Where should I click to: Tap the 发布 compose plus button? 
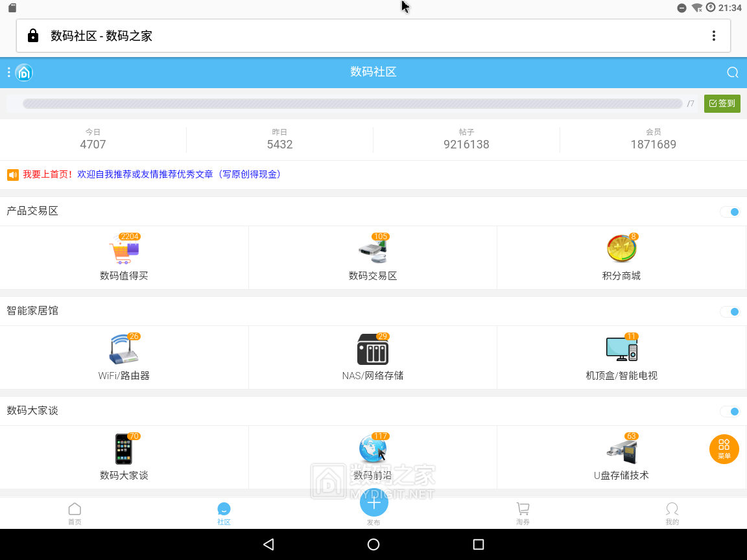(x=373, y=503)
